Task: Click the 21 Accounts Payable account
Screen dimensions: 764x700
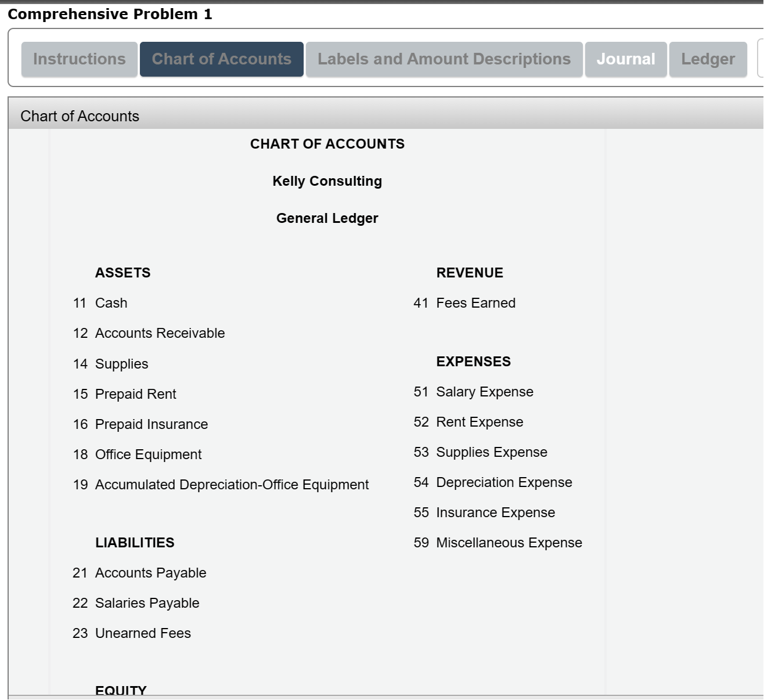Action: pyautogui.click(x=139, y=573)
